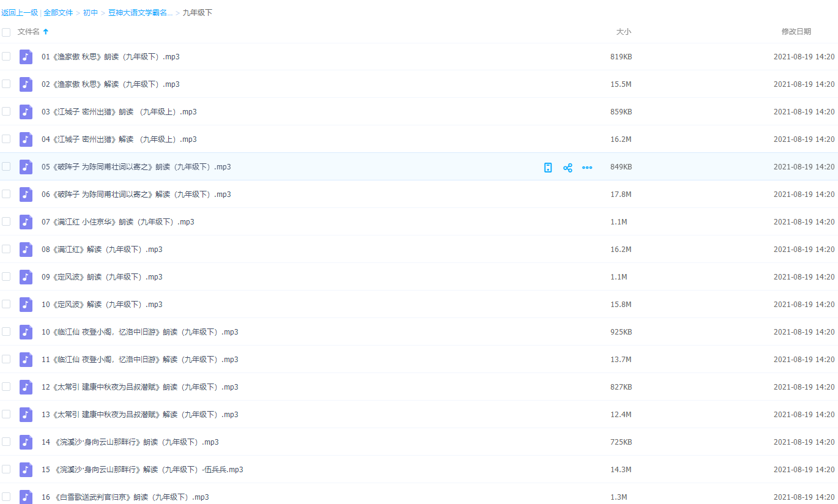Check the box for 02 渔家傲 解读 file
838x504 pixels.
(x=6, y=84)
